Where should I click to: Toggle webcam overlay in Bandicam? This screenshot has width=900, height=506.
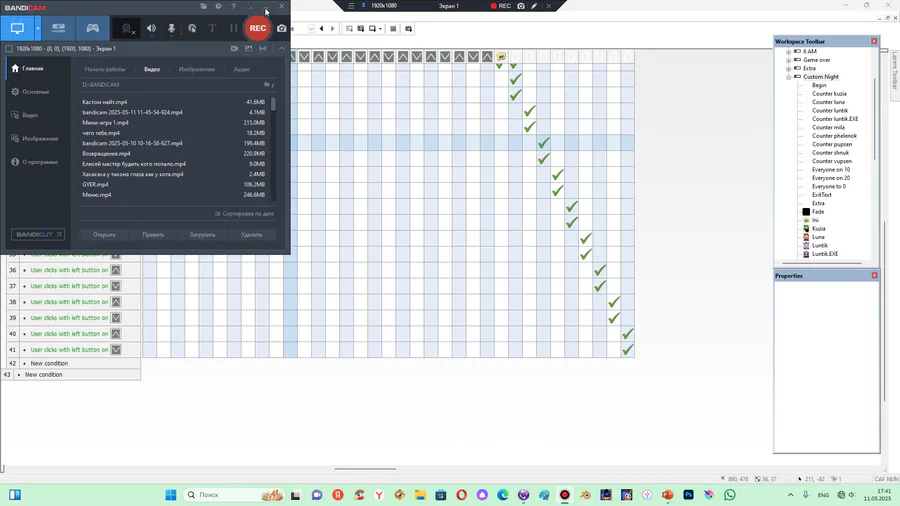click(127, 28)
